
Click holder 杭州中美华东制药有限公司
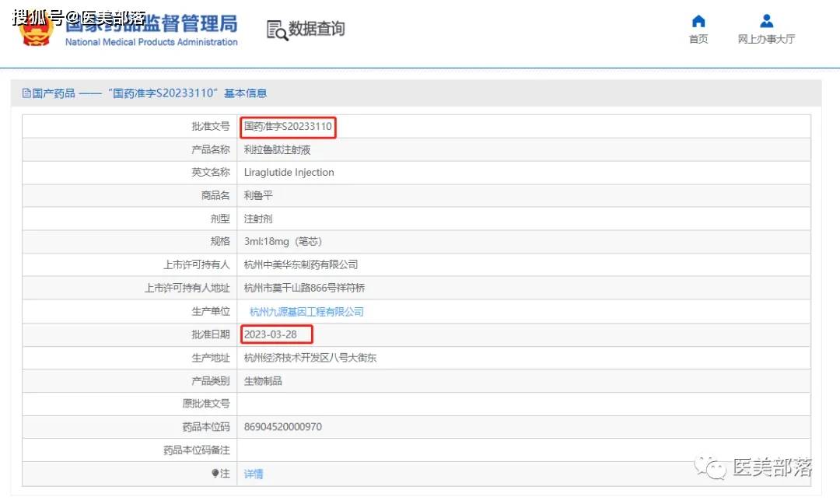pyautogui.click(x=300, y=264)
